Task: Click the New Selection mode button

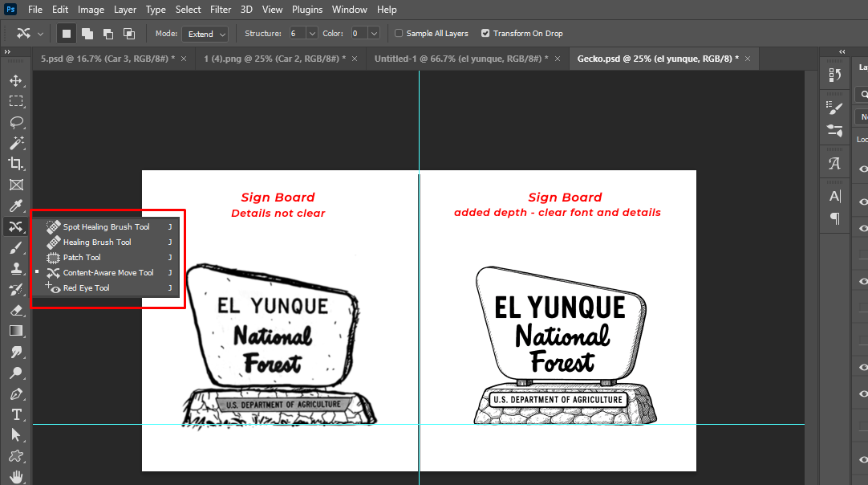Action: point(67,34)
